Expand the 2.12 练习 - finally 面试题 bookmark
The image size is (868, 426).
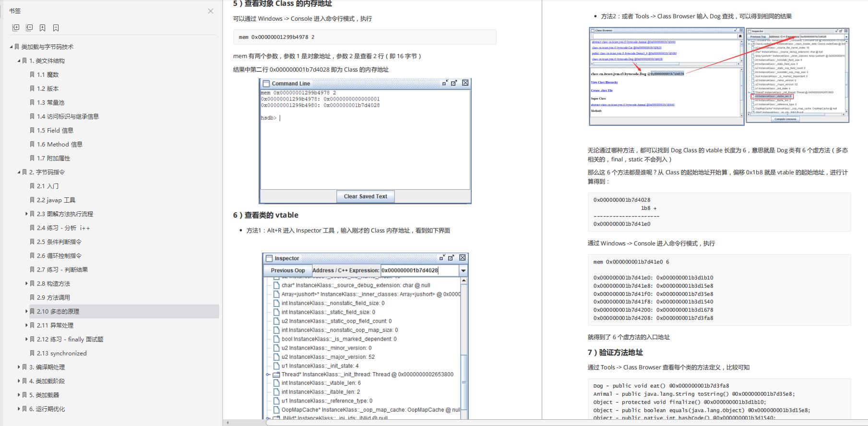(27, 340)
